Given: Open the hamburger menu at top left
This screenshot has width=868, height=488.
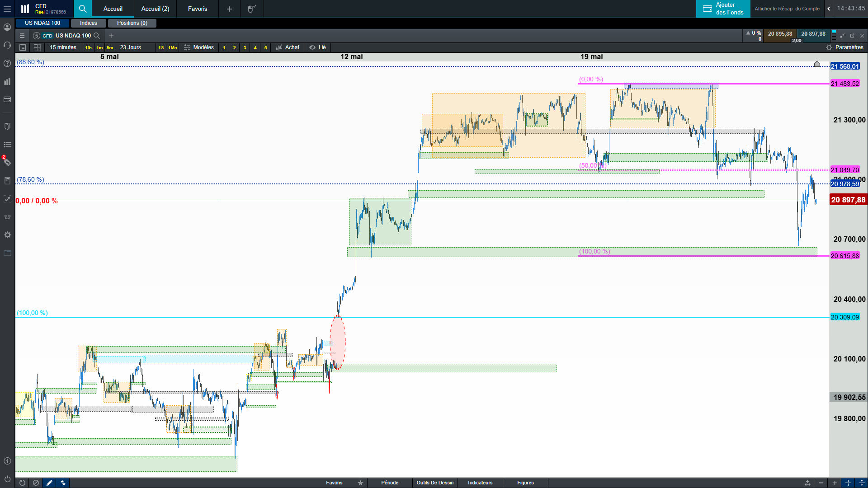Looking at the screenshot, I should [x=7, y=9].
